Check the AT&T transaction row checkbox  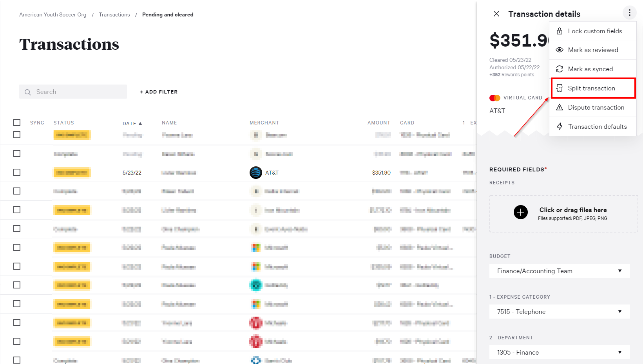[17, 172]
